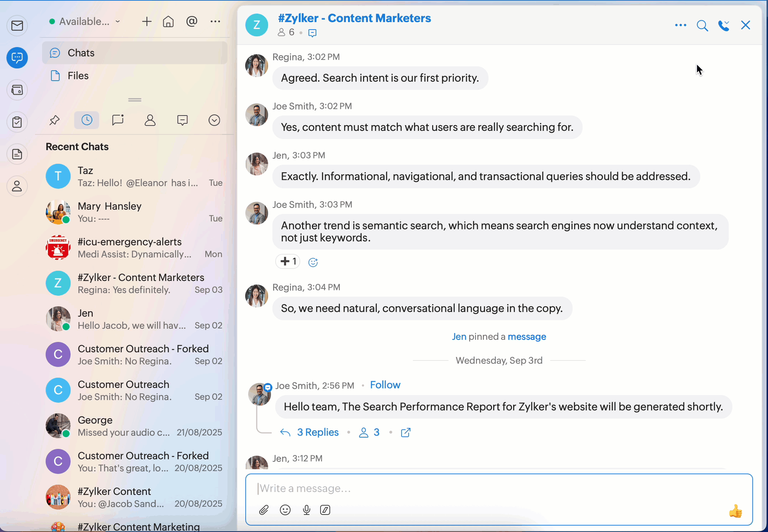Open the Available status dropdown
The image size is (768, 532).
pyautogui.click(x=85, y=21)
